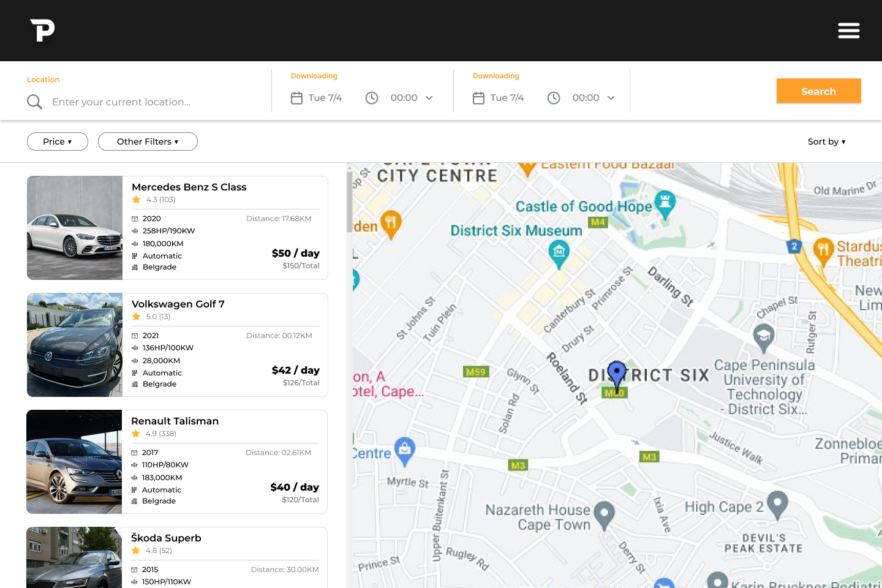Click the Mercedes S Class car photo
The width and height of the screenshot is (882, 588).
point(75,228)
